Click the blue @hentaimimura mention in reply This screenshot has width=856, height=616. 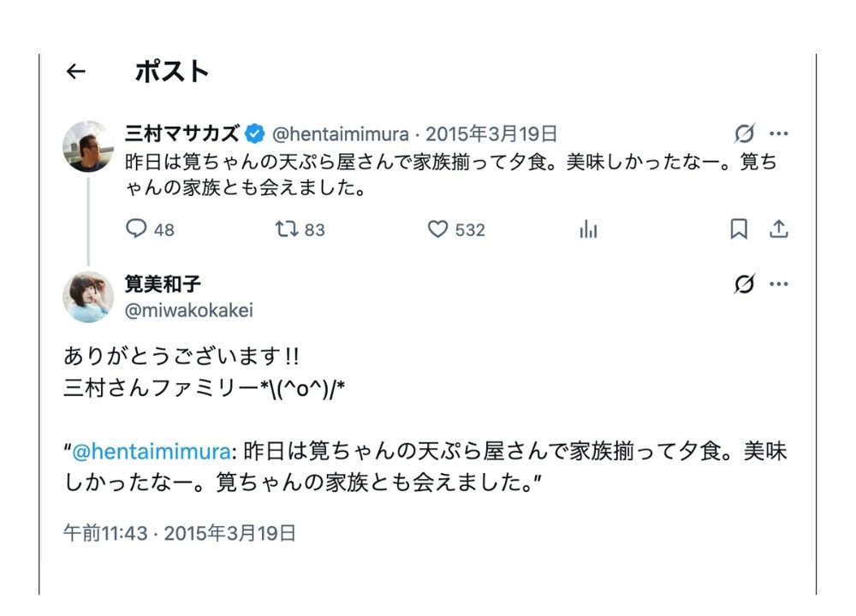coord(152,452)
